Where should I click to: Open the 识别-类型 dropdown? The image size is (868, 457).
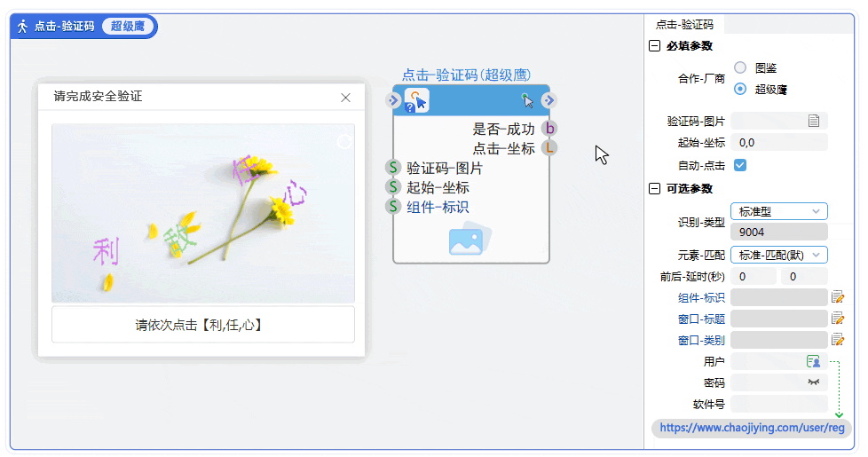778,211
